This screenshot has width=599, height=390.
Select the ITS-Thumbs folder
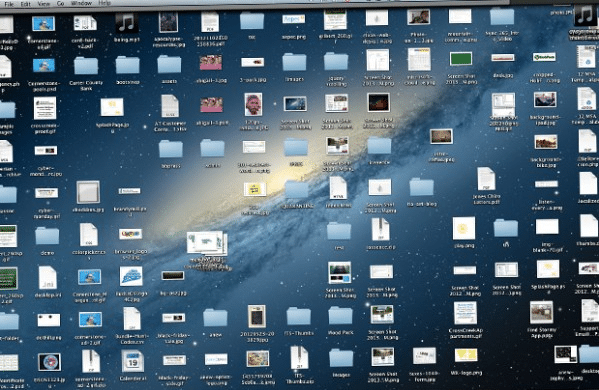point(298,316)
